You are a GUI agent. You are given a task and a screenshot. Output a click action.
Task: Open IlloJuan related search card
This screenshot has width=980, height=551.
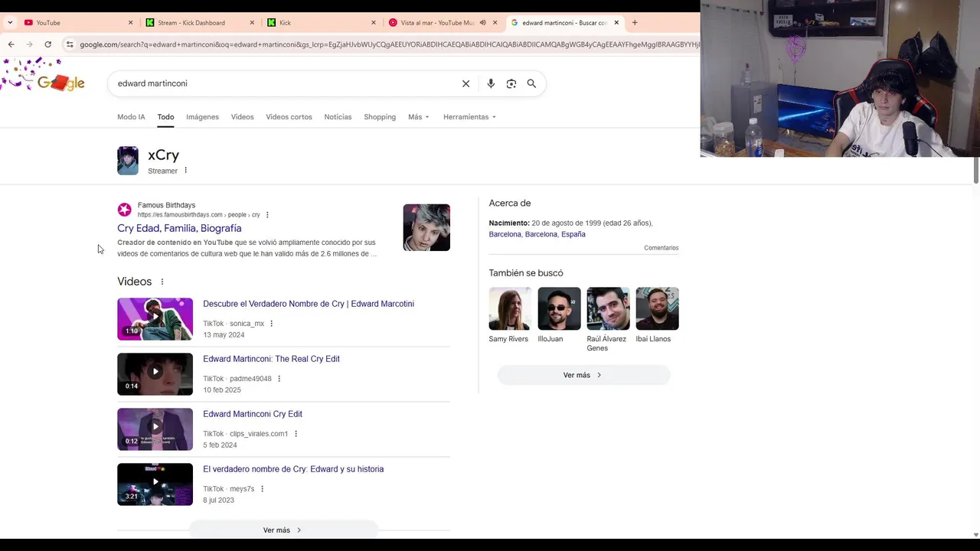pos(559,315)
